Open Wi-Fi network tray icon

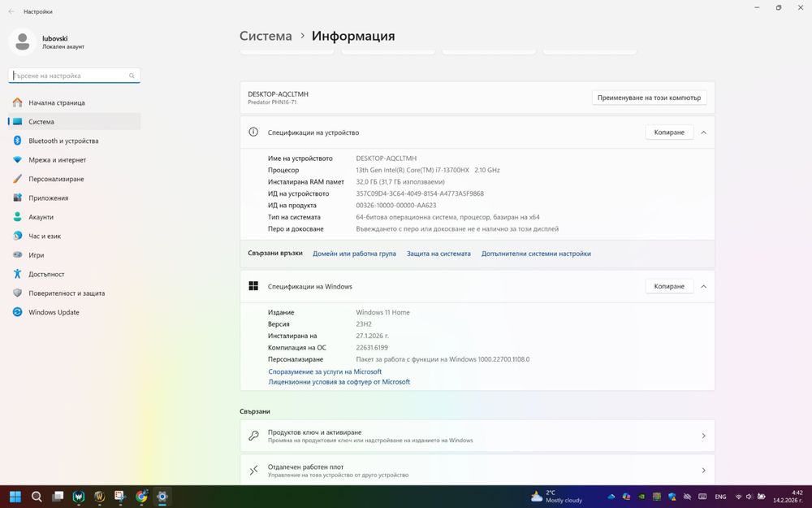pyautogui.click(x=738, y=497)
